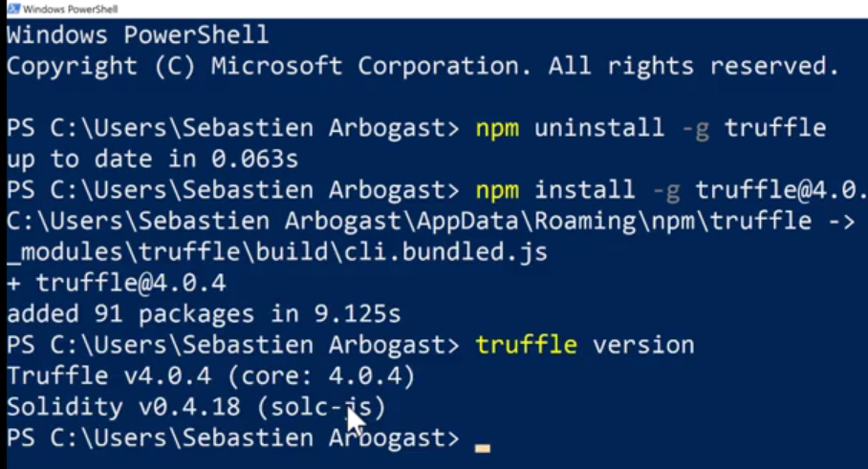The image size is (868, 469).
Task: Click the PowerShell icon in title bar
Action: (13, 9)
